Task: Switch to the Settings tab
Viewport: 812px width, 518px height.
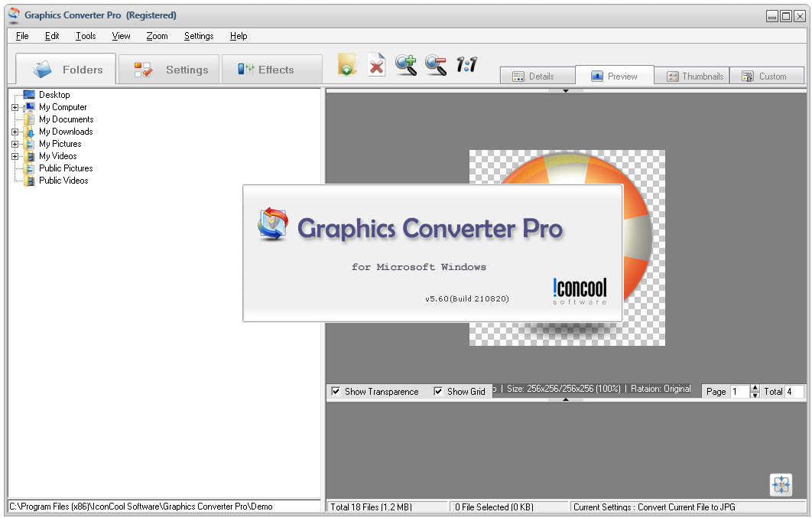Action: 169,70
